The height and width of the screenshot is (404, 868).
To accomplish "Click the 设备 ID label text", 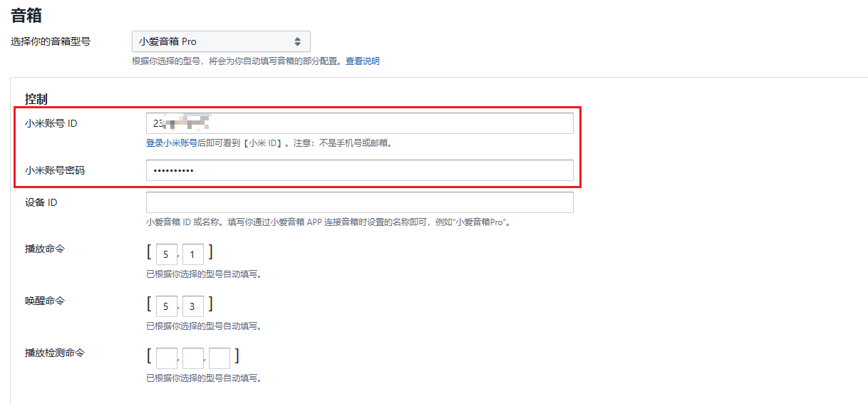I will pos(41,202).
